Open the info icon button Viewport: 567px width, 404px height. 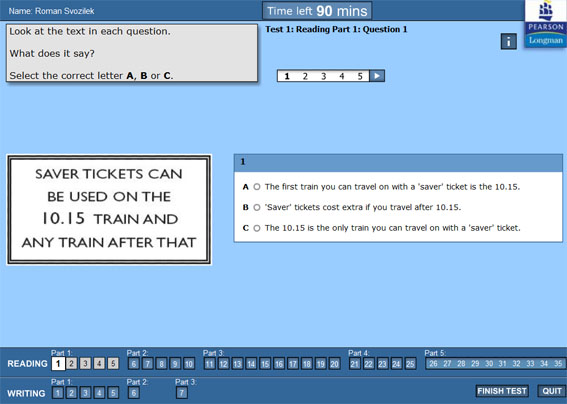pos(508,42)
